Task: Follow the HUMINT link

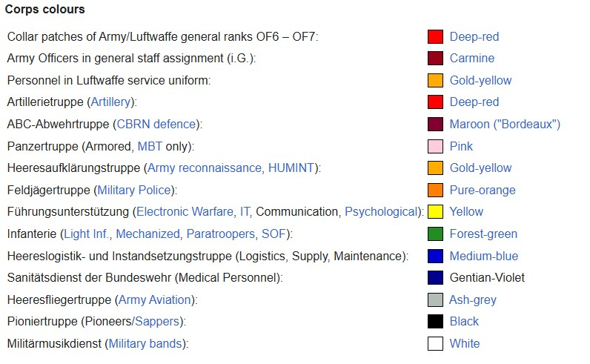Action: tap(291, 168)
